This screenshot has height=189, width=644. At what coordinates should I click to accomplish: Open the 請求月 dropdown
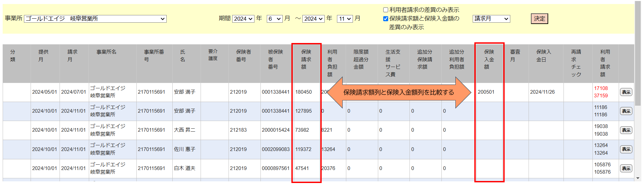tap(491, 19)
